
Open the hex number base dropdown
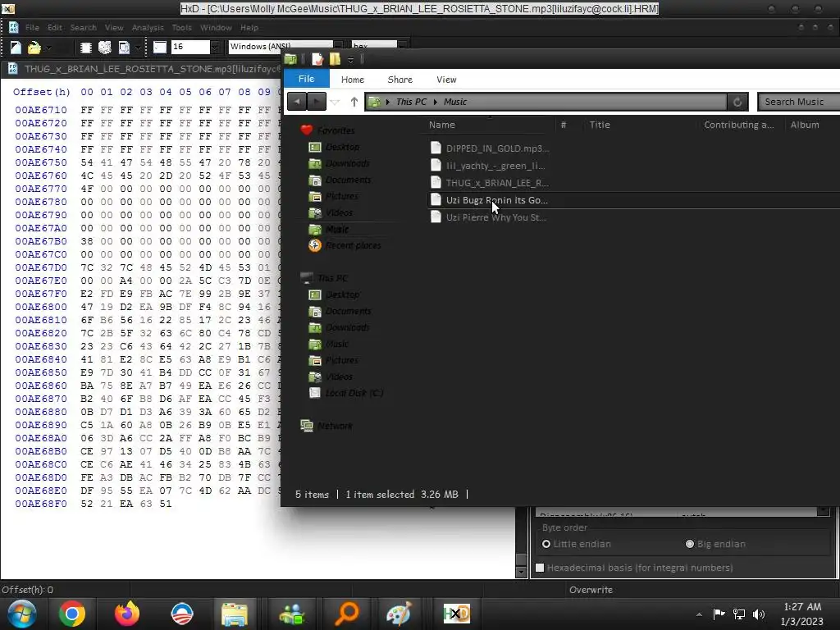pyautogui.click(x=379, y=46)
